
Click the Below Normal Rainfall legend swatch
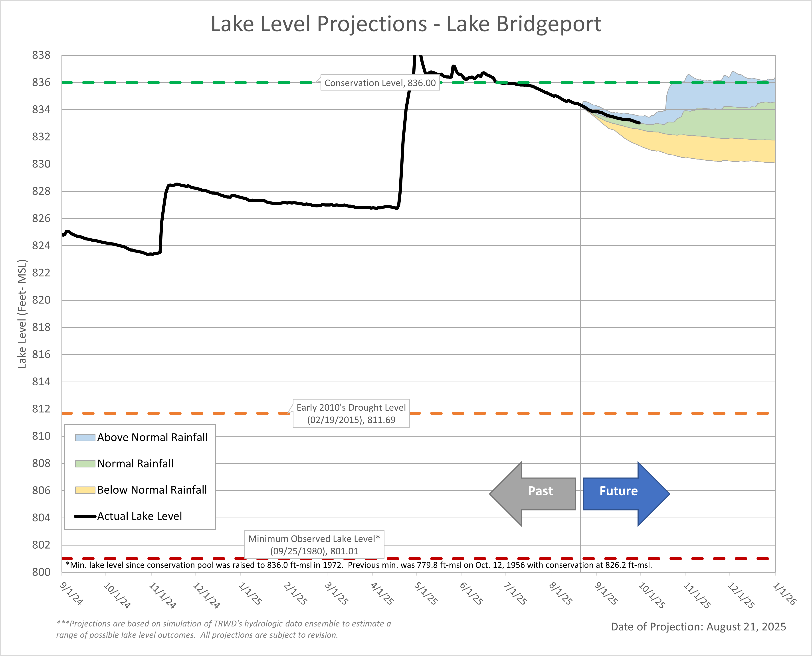85,490
